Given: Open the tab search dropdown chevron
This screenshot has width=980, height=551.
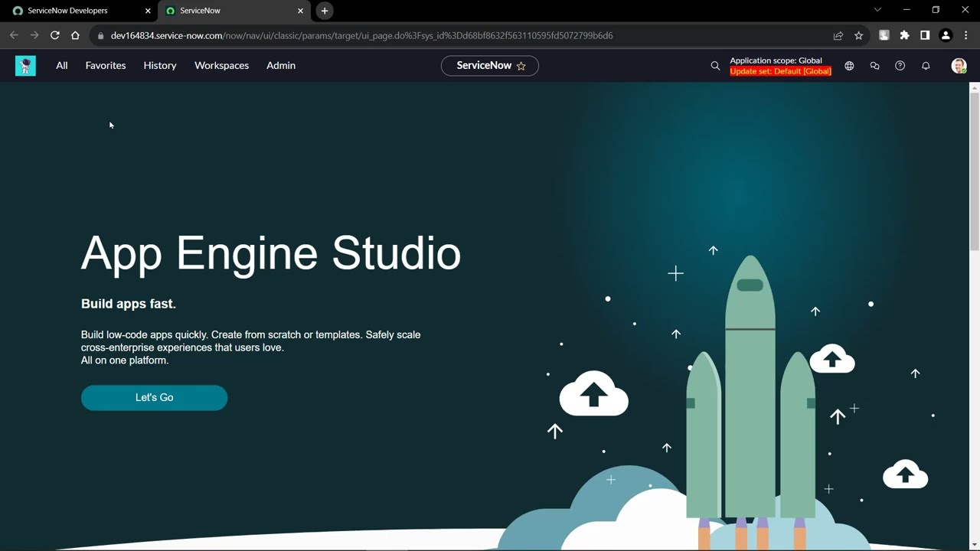Looking at the screenshot, I should click(x=877, y=10).
